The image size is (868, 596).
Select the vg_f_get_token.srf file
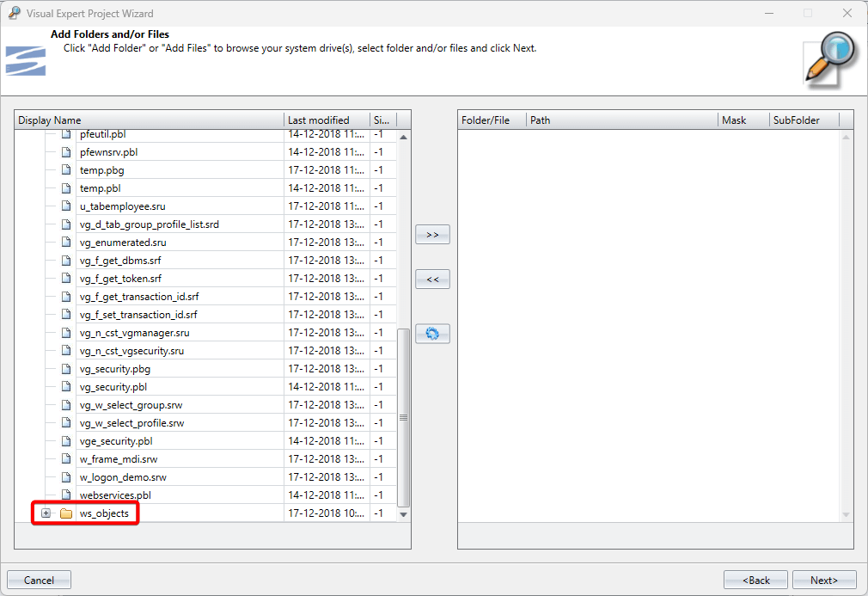click(x=120, y=279)
